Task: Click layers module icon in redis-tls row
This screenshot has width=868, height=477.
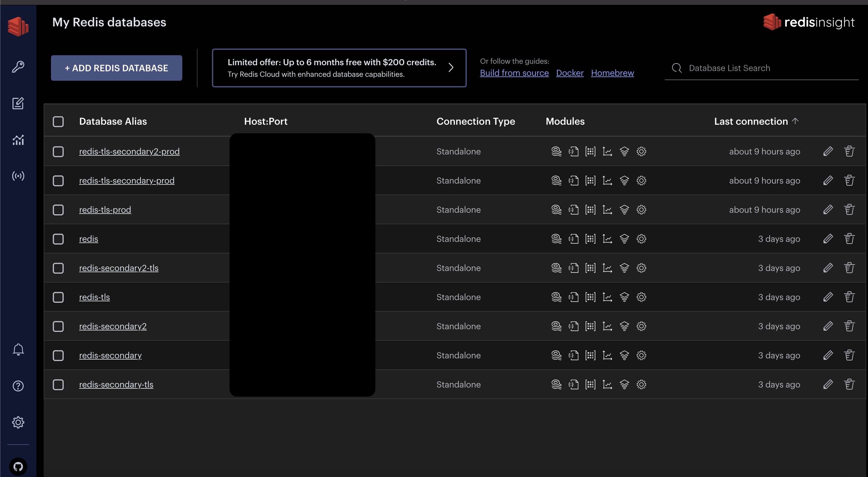Action: pos(624,297)
